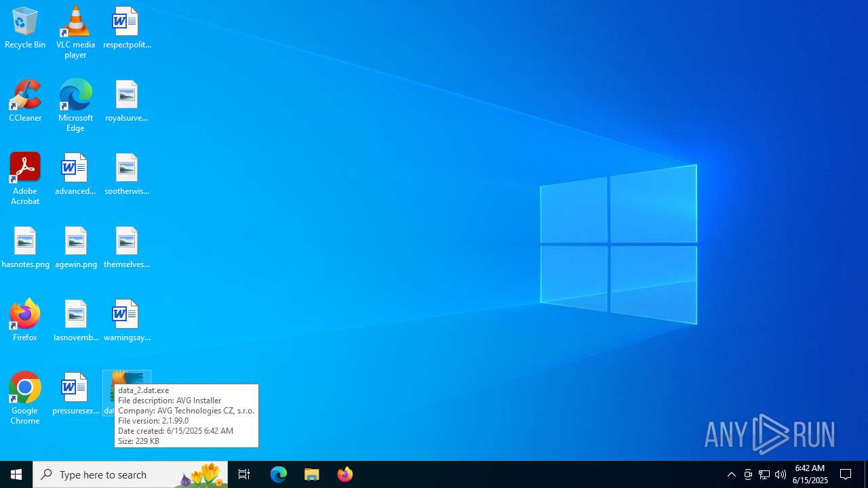Click the Show desktop strip
Viewport: 868px width, 488px height.
click(866, 474)
